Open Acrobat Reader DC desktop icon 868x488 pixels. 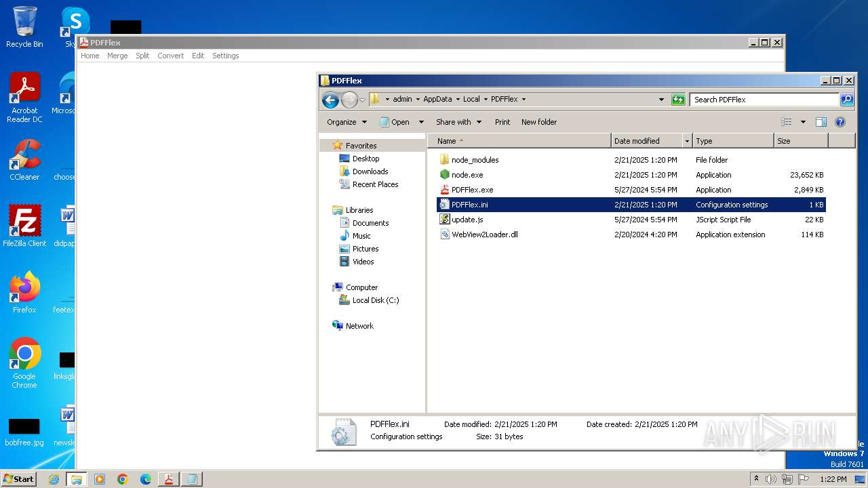pyautogui.click(x=24, y=98)
